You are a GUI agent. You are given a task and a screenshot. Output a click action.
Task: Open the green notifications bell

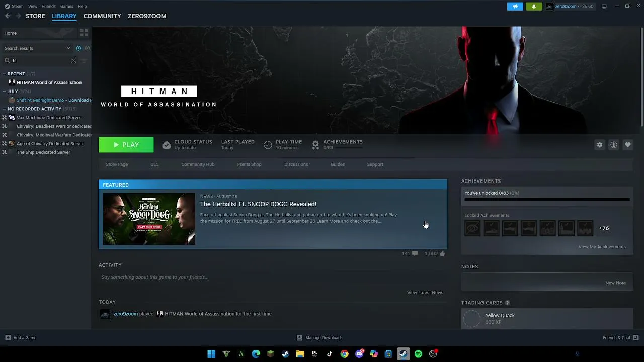[534, 6]
